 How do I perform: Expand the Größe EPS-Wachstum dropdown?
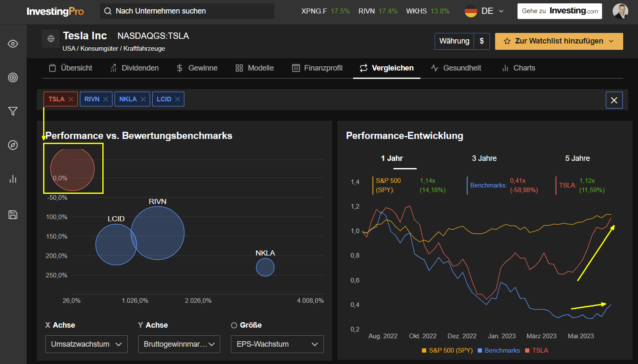tap(277, 344)
